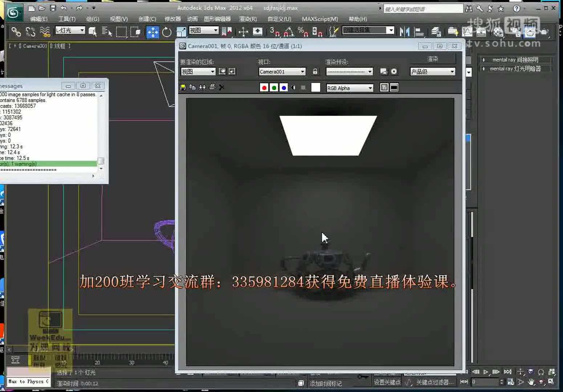Click the Edit Region icon in the render window

pyautogui.click(x=222, y=72)
